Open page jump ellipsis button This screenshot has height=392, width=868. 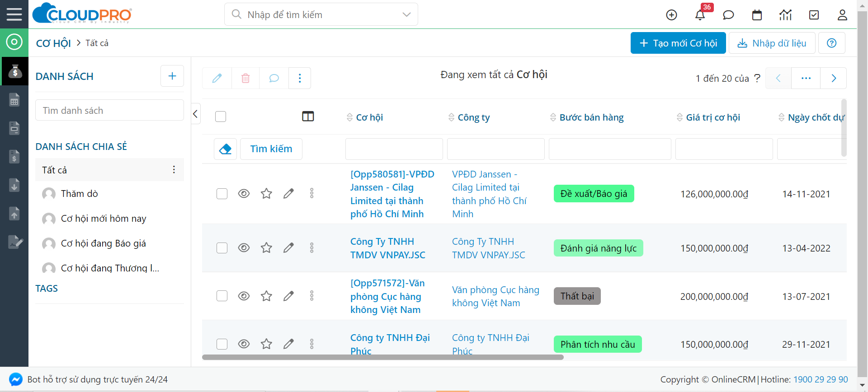click(806, 78)
